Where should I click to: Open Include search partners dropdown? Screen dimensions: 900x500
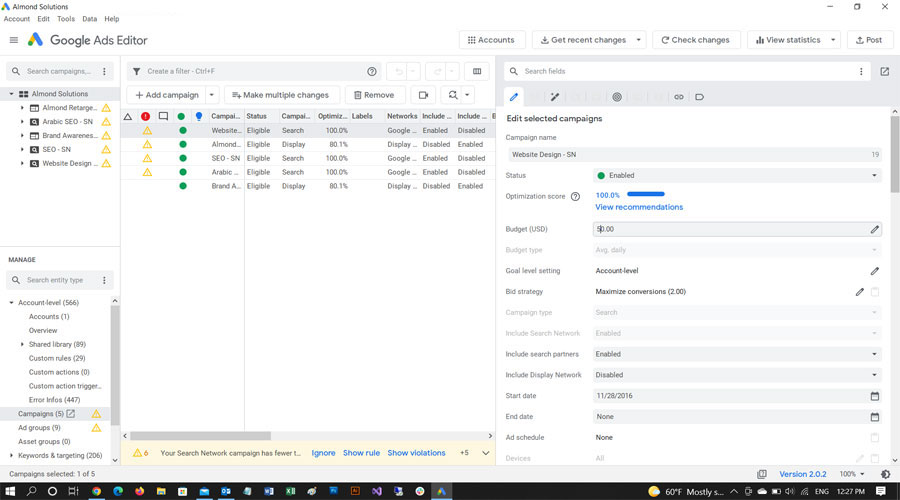point(737,354)
